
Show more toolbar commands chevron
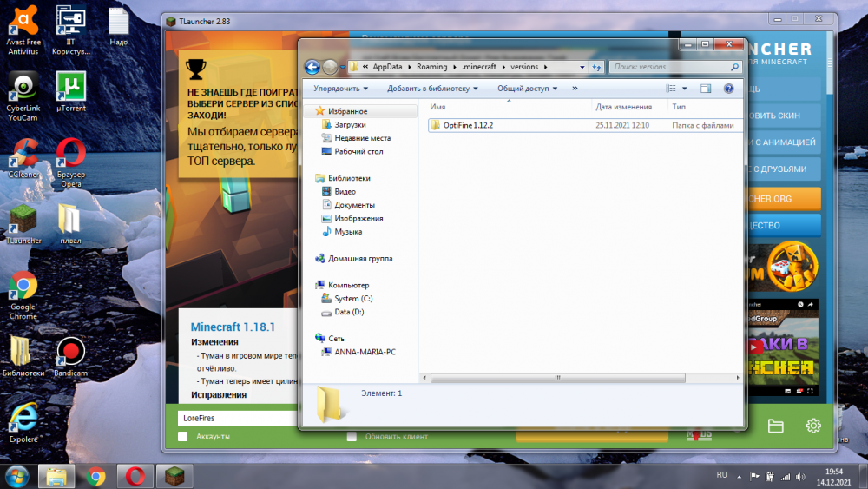click(x=575, y=89)
